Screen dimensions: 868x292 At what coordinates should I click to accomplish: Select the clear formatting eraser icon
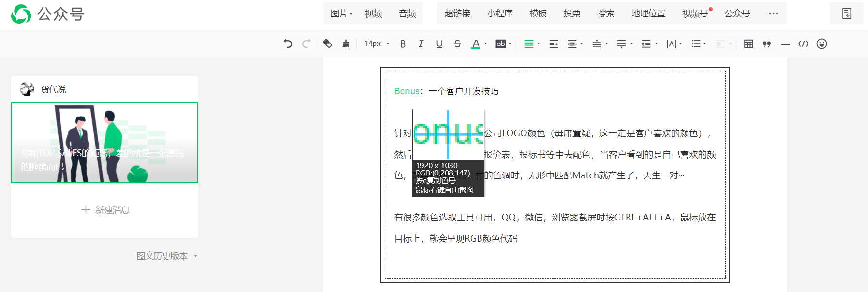pyautogui.click(x=328, y=44)
